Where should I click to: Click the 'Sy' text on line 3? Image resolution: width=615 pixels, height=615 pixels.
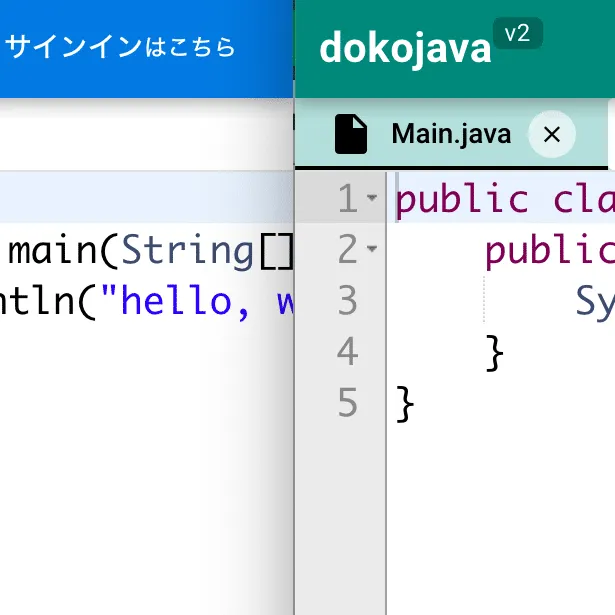coord(595,303)
